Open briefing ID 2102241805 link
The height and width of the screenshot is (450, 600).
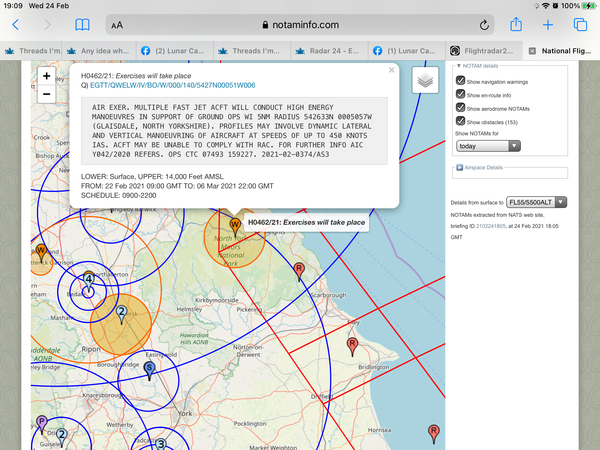[491, 226]
